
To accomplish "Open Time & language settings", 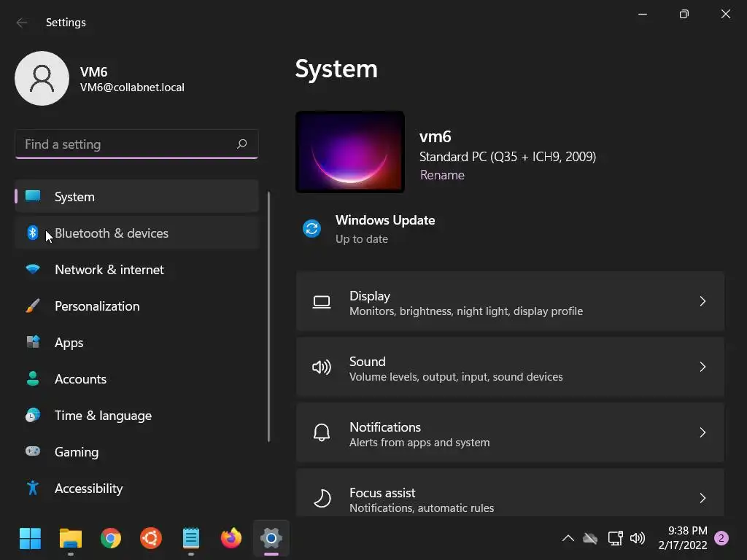I will [x=136, y=415].
